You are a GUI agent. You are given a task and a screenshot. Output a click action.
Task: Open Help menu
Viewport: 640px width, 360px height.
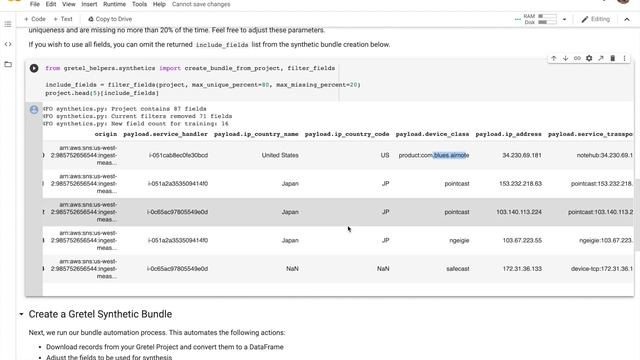coord(159,4)
